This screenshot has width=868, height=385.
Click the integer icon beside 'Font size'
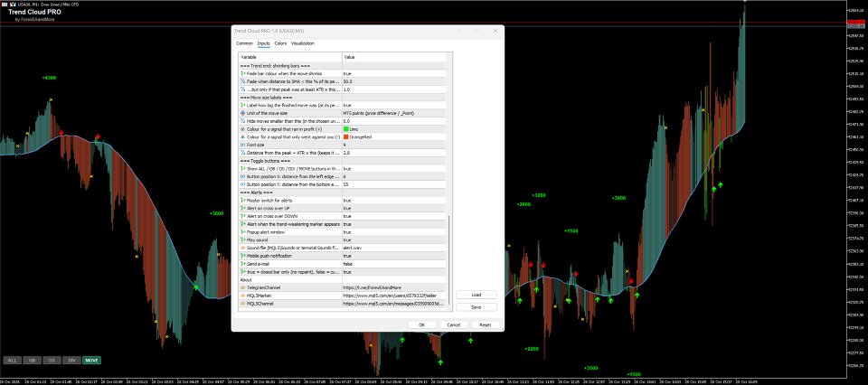pos(242,145)
